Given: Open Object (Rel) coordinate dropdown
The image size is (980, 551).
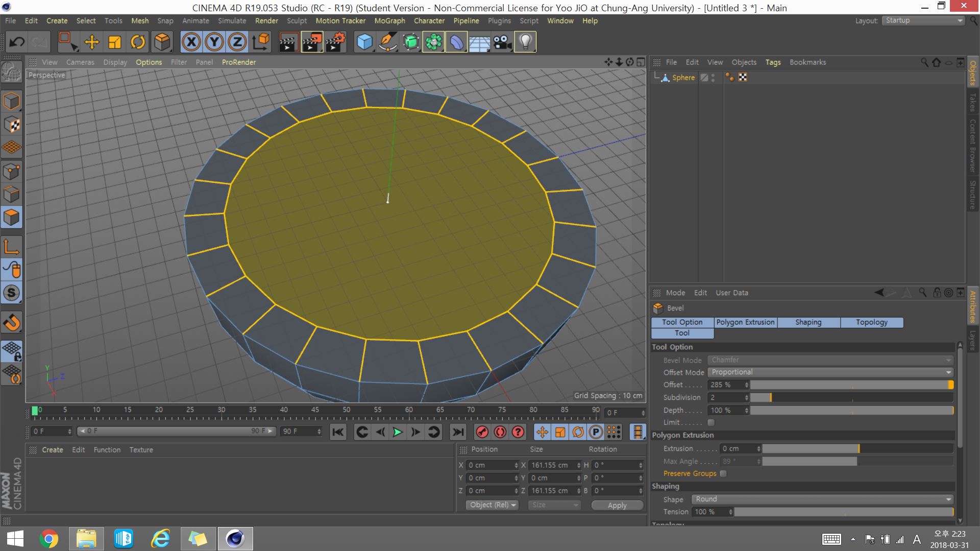Looking at the screenshot, I should tap(492, 505).
